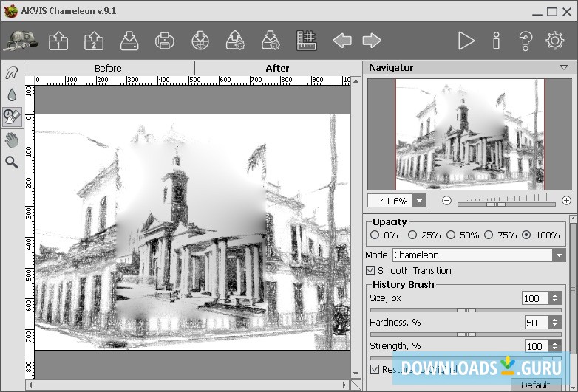The width and height of the screenshot is (578, 392).
Task: Expand the zoom percentage dropdown
Action: (420, 201)
